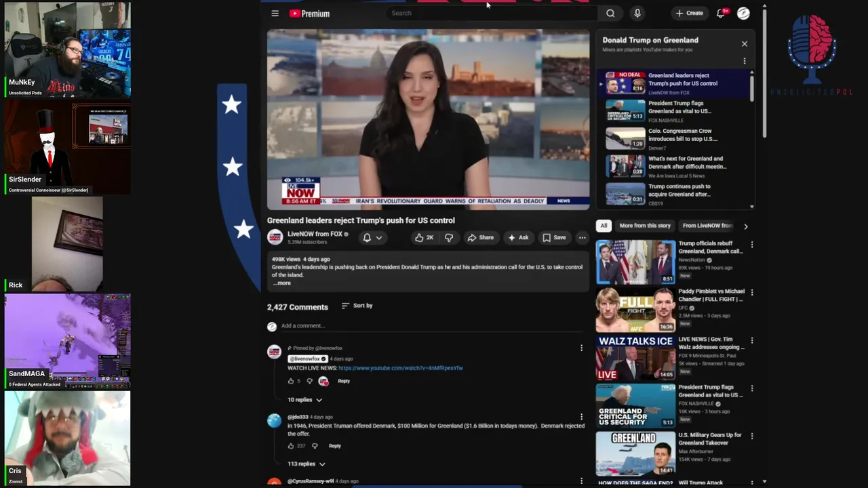Open options for President Trump flags recommendation
This screenshot has height=488, width=868.
[x=751, y=388]
